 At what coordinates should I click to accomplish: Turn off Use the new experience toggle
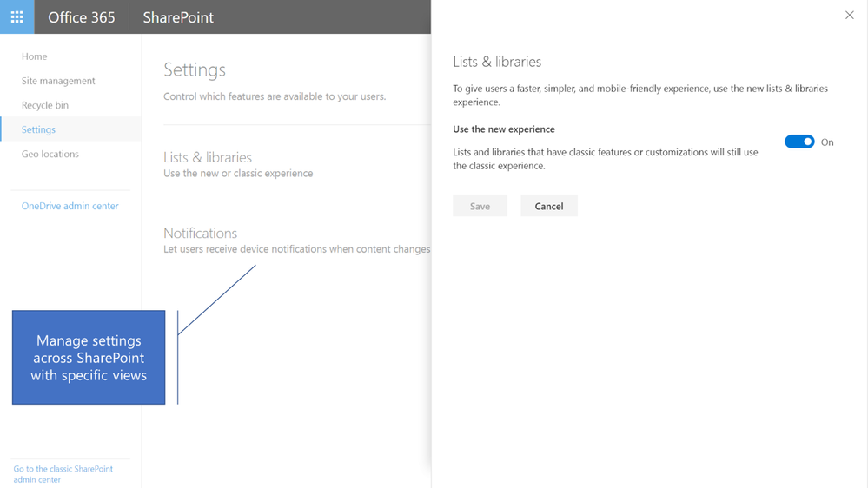(799, 142)
